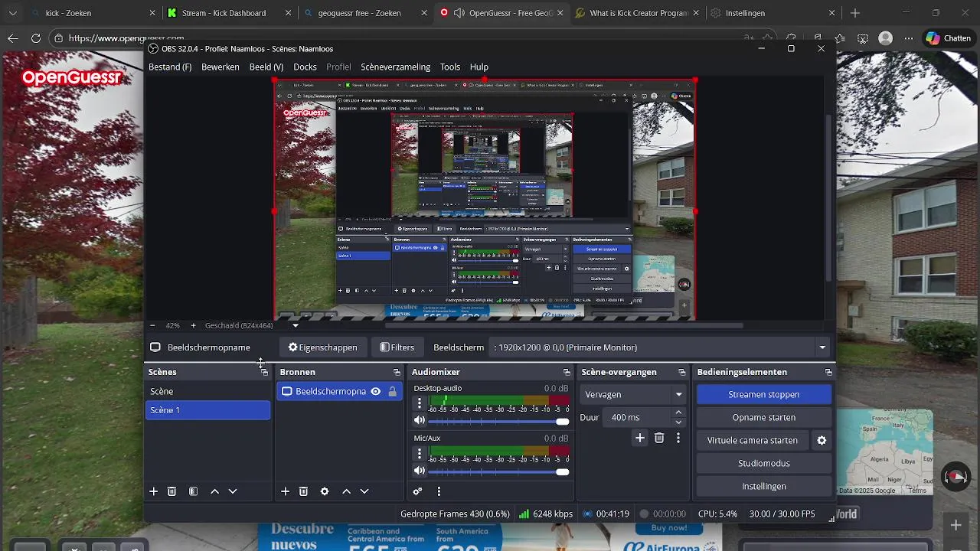Screen dimensions: 980x551
Task: Add a new scene with the plus icon
Action: pos(153,491)
